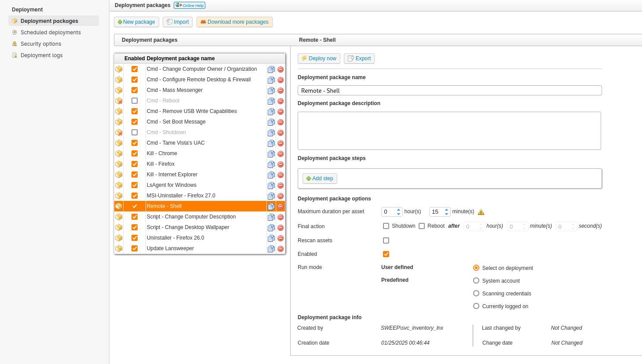Choose Currently logged on run mode
642x364 pixels.
click(476, 306)
